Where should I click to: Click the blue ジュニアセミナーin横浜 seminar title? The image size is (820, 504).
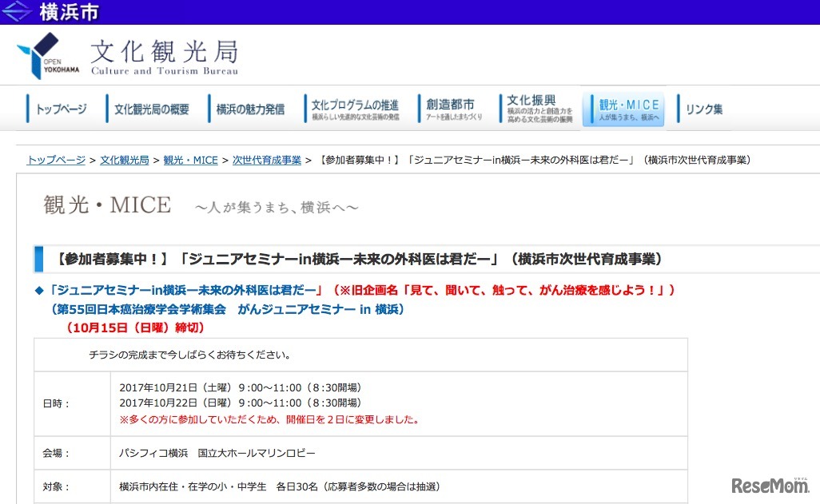(x=200, y=290)
